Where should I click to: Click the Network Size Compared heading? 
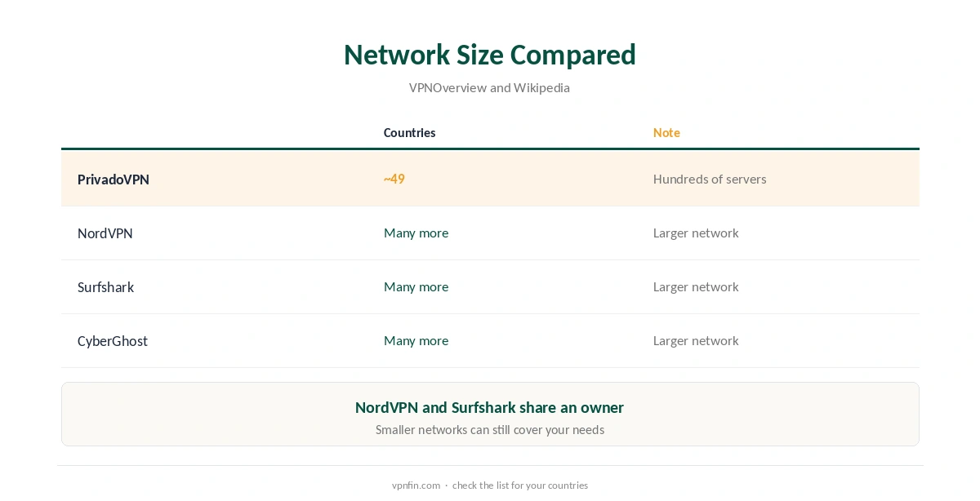pos(489,55)
